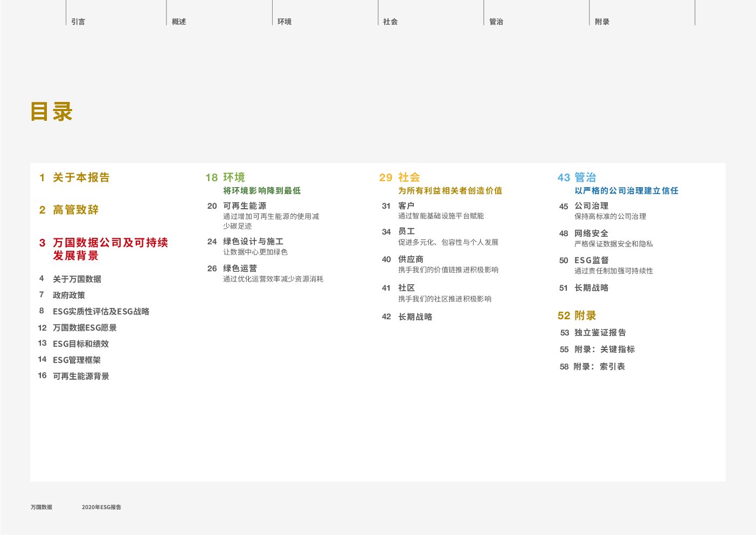Select description 携手我们的价值链推进积极影响
This screenshot has width=756, height=535.
[448, 270]
